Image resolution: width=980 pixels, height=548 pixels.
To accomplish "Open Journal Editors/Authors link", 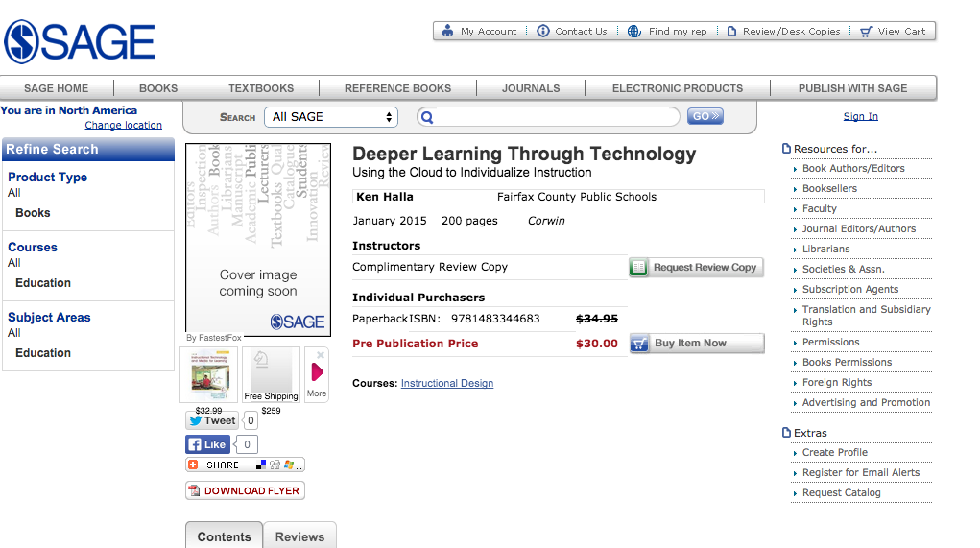I will coord(859,228).
